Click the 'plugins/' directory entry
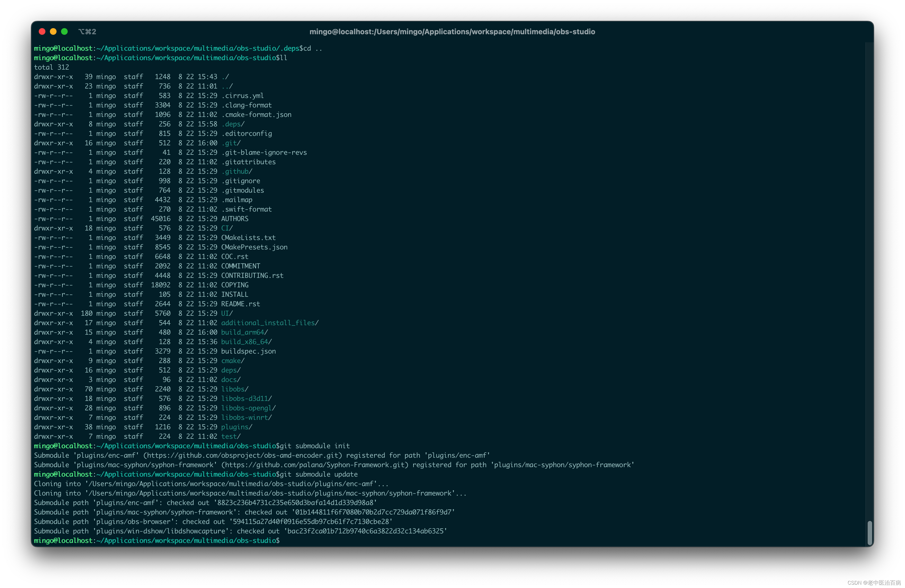 tap(237, 427)
